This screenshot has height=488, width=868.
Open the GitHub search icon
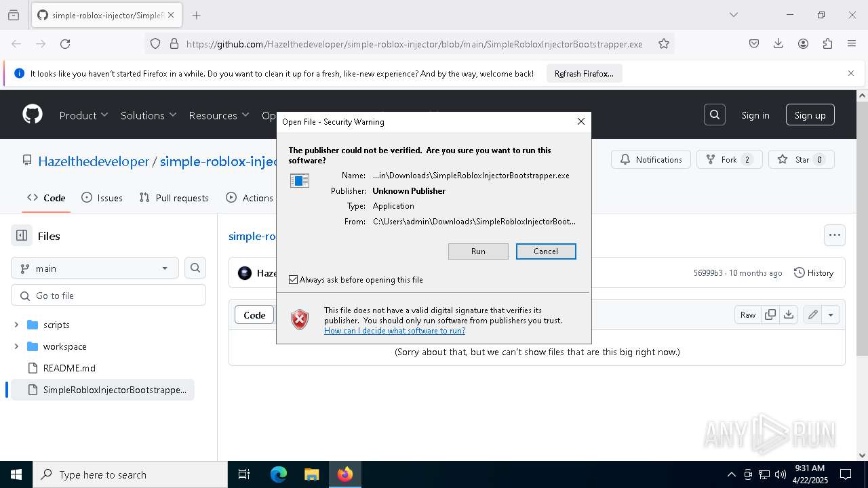pyautogui.click(x=715, y=115)
